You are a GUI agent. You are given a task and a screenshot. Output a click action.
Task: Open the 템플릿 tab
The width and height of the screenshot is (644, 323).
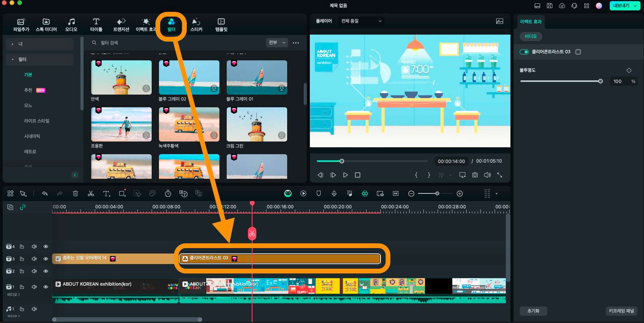click(x=221, y=25)
